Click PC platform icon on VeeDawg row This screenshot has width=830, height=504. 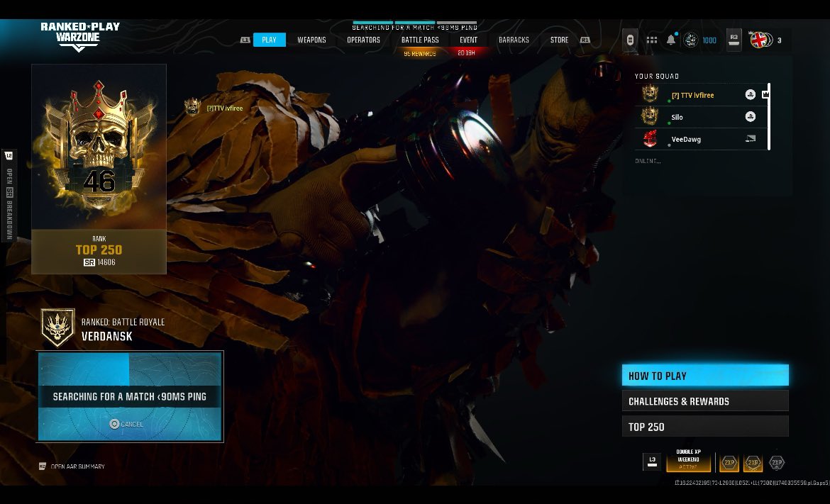[x=751, y=138]
